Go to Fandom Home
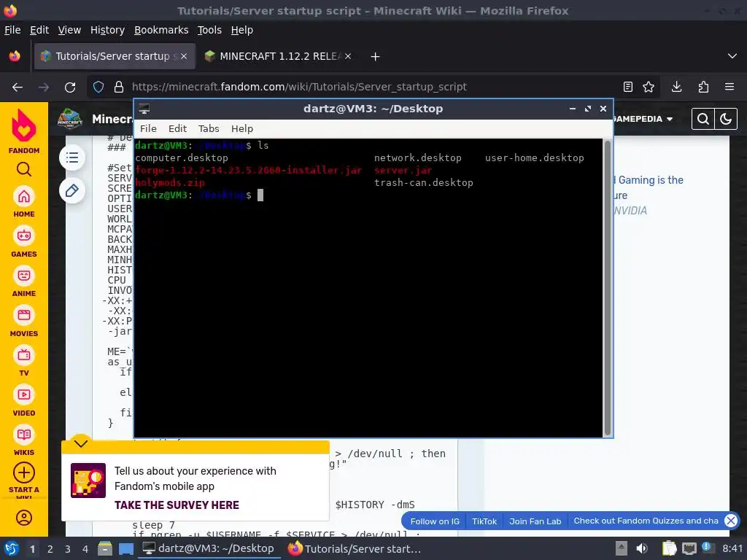The width and height of the screenshot is (747, 560). [x=24, y=203]
